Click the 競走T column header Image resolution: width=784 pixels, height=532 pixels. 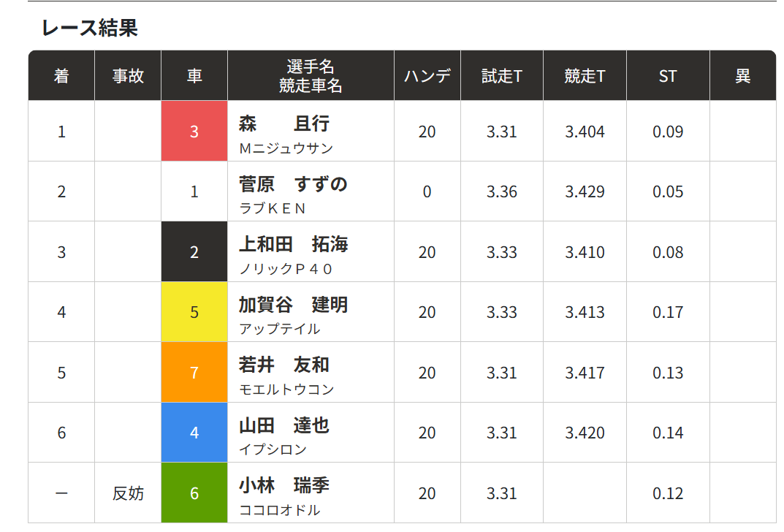pyautogui.click(x=585, y=75)
